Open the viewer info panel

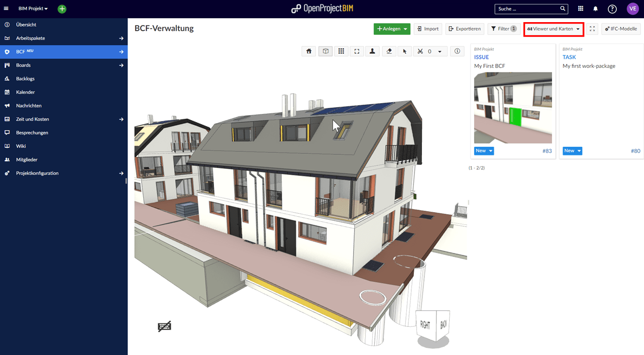point(457,51)
